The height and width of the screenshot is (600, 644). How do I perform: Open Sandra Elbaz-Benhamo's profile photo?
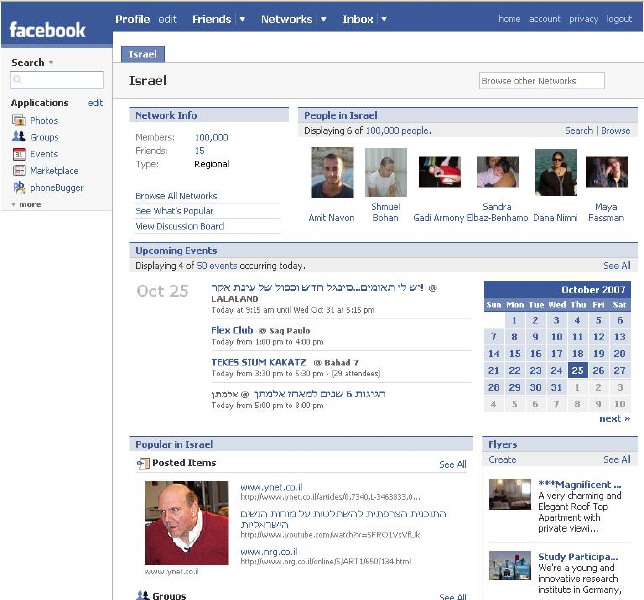click(x=498, y=172)
